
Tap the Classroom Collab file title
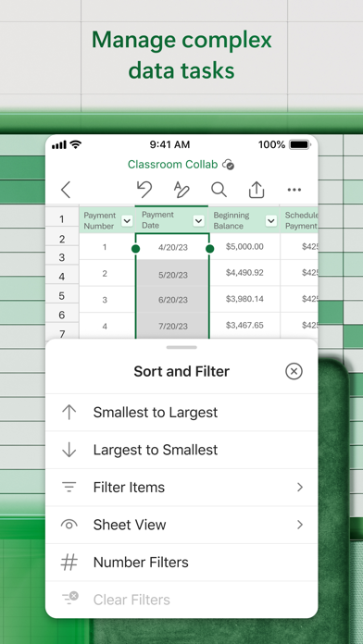[x=172, y=165]
